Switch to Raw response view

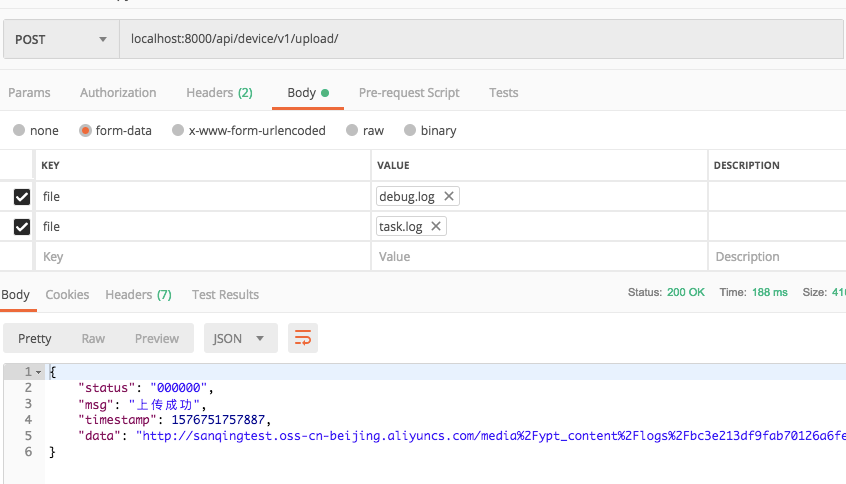click(x=93, y=338)
